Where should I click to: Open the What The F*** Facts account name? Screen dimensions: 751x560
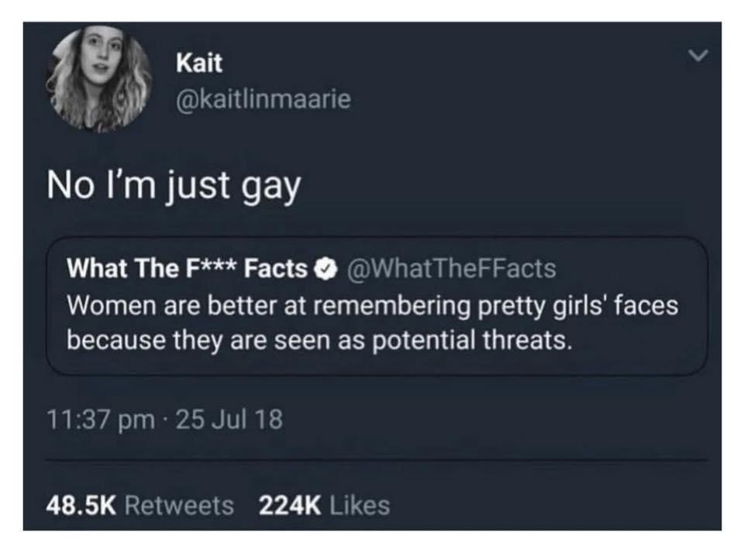coord(187,267)
